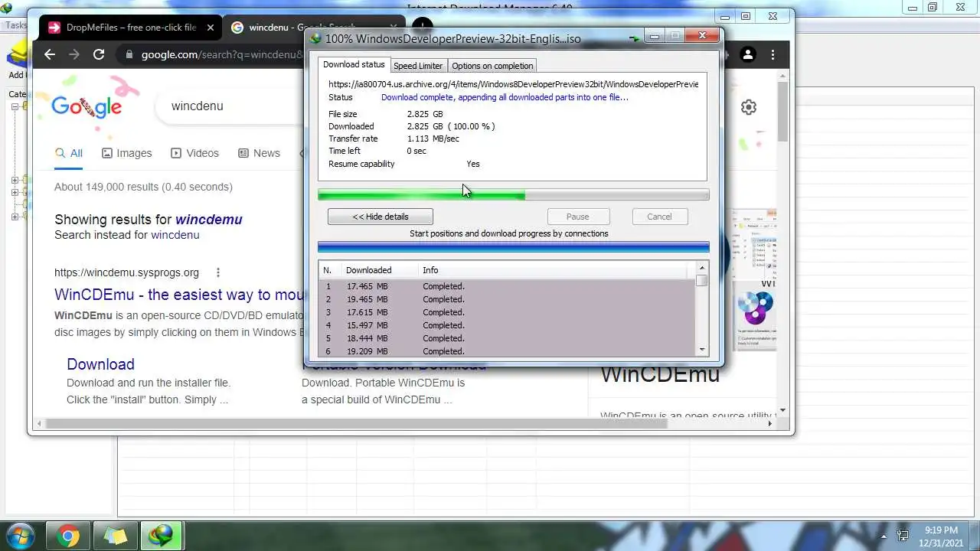Click the IDM green arrow title button
Screen dimensions: 980x551
click(x=634, y=37)
